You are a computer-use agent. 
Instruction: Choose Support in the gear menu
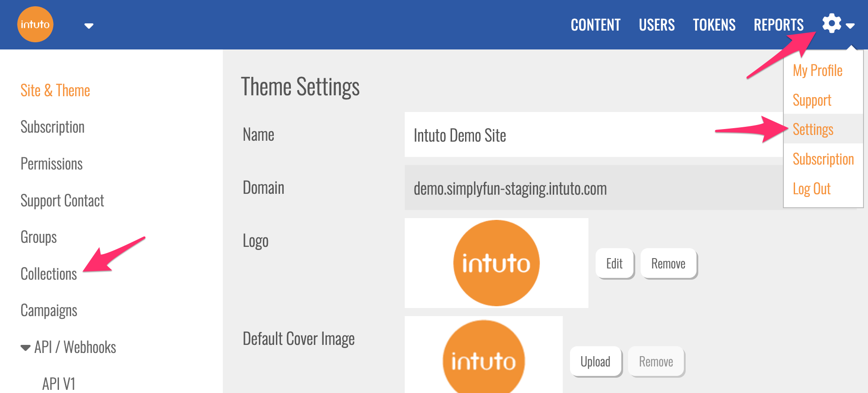(x=812, y=100)
